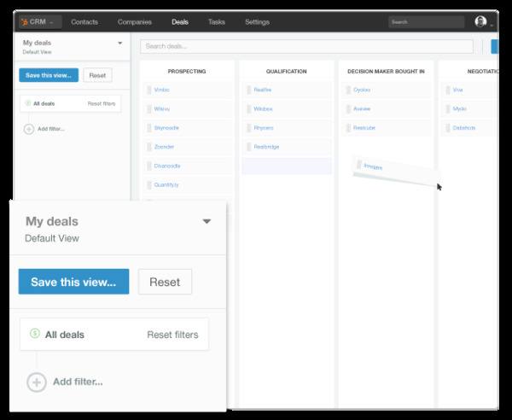
Task: Click Reset button in the magnified callout
Action: [165, 282]
